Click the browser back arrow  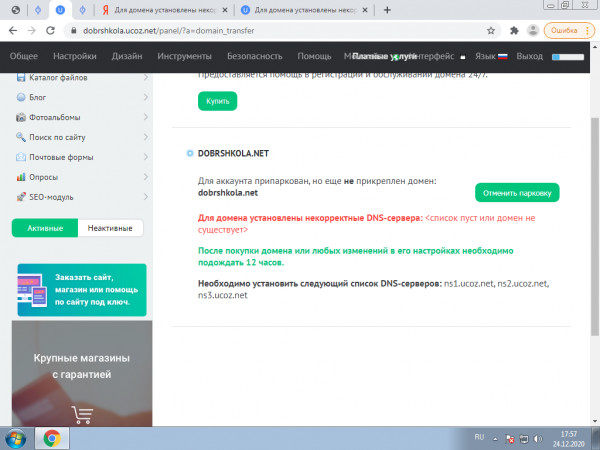pos(13,31)
